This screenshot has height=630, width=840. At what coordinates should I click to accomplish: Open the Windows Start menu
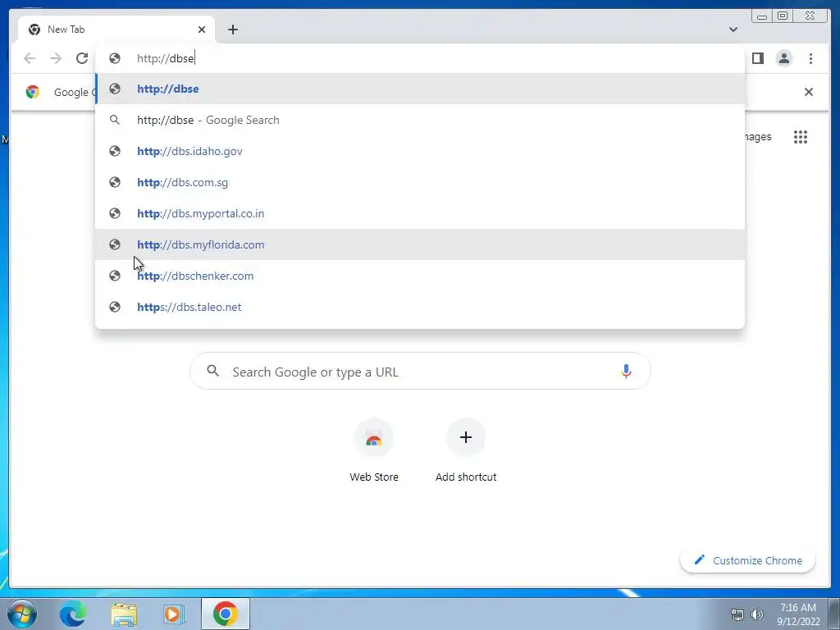22,614
